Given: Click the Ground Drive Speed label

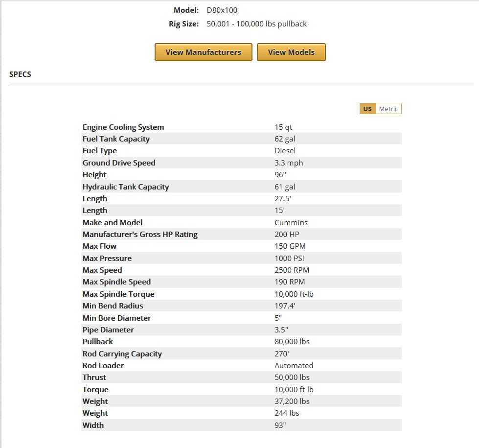Looking at the screenshot, I should 119,163.
